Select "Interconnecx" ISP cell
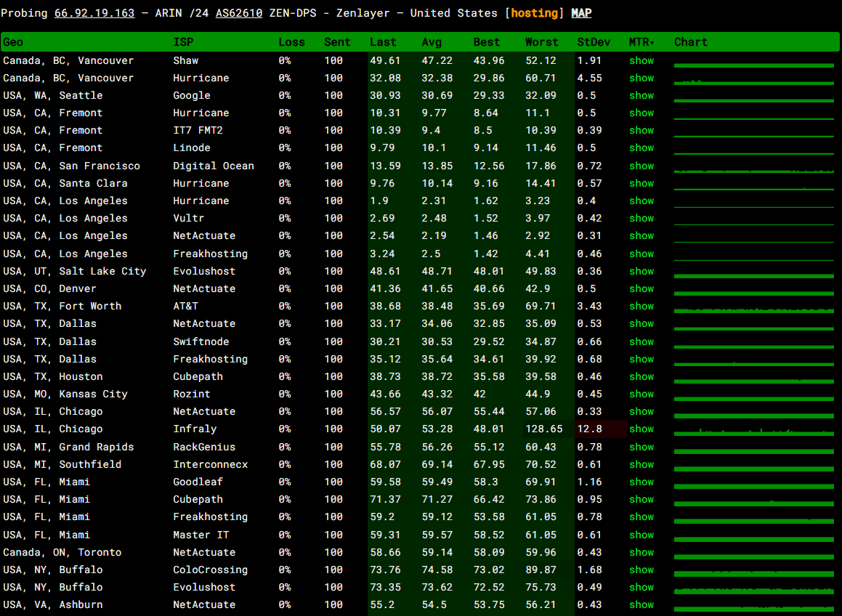The width and height of the screenshot is (842, 616). click(210, 464)
